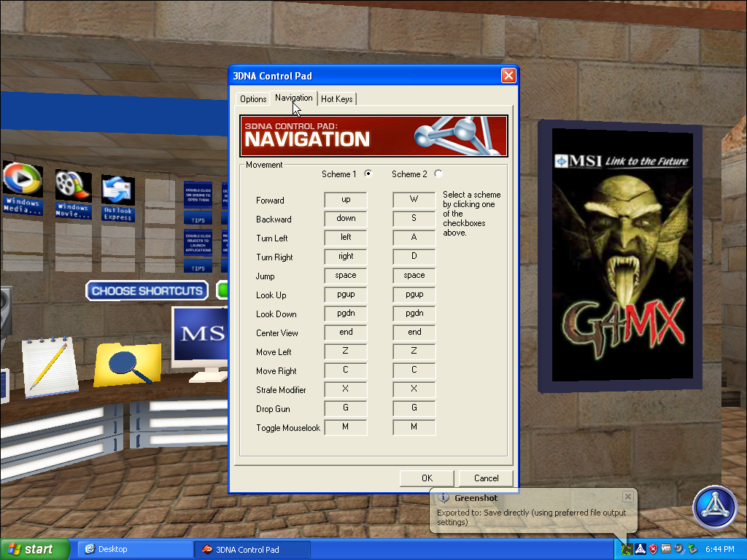Confirm settings with the OK button
Viewport: 747px width, 560px height.
click(x=427, y=478)
